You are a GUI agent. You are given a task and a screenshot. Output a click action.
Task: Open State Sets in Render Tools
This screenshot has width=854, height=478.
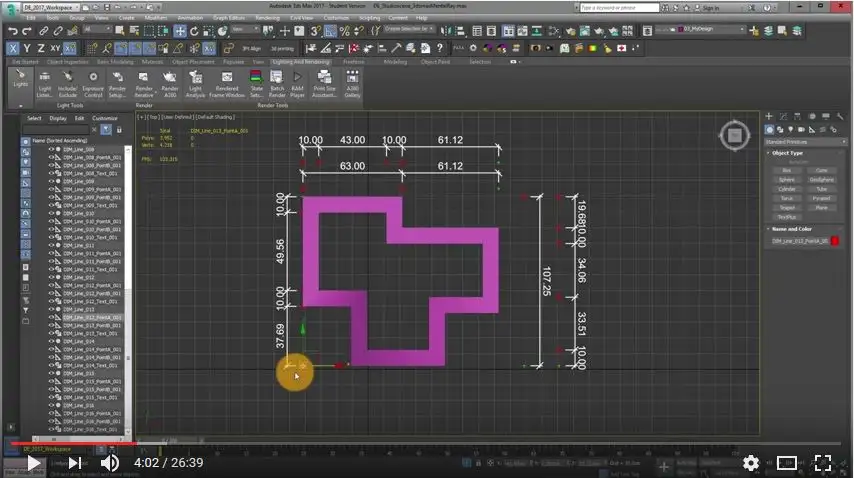[x=256, y=84]
